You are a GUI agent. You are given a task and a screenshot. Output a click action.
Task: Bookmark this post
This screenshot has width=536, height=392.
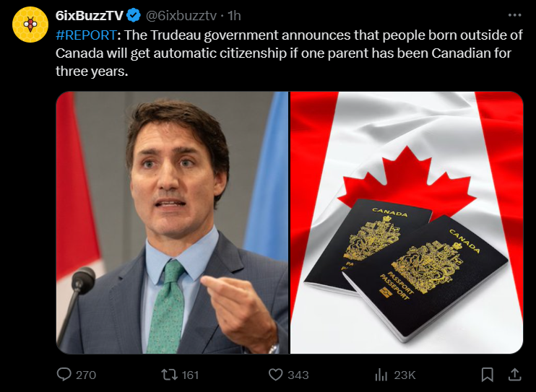[488, 374]
